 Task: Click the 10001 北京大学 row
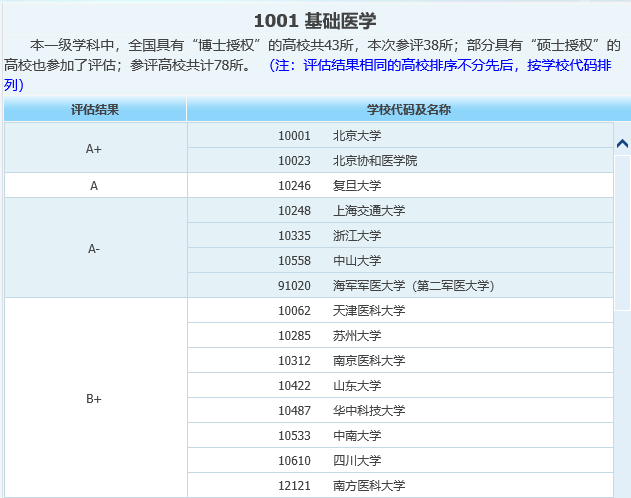(344, 135)
